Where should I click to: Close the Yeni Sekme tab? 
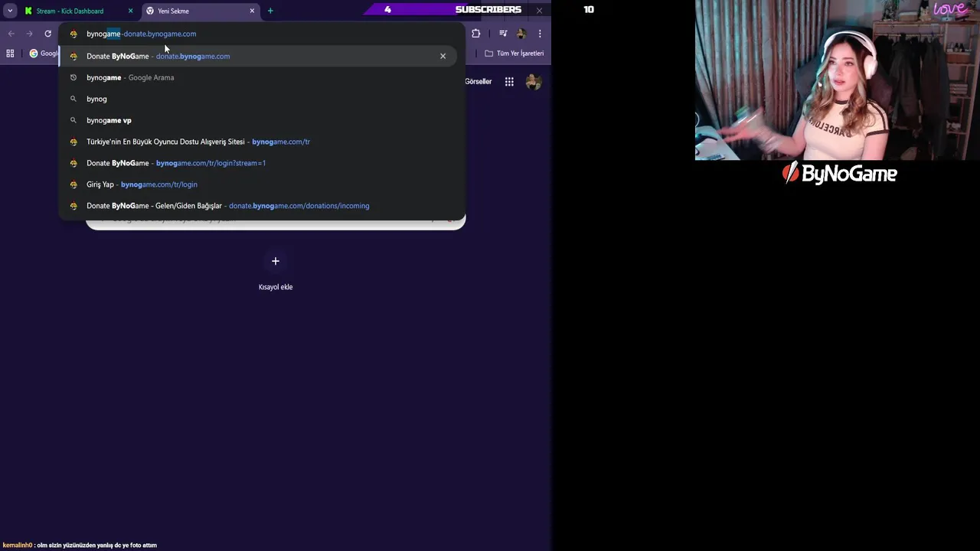[x=252, y=11]
